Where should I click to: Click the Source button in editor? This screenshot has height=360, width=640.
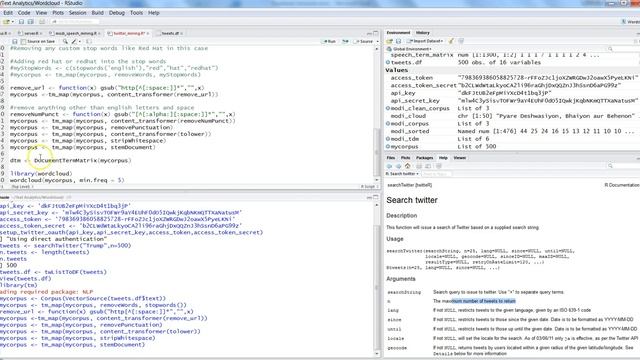364,42
